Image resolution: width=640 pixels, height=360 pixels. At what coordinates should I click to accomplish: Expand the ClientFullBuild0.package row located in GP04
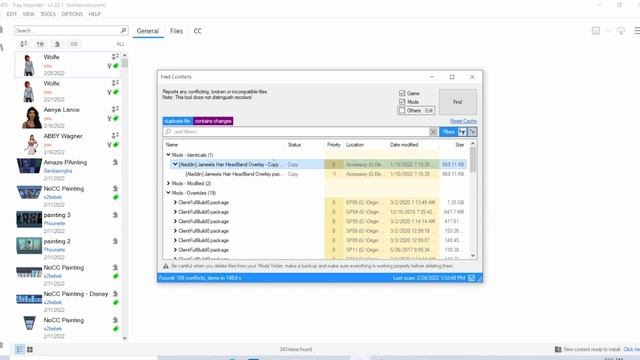(x=175, y=212)
